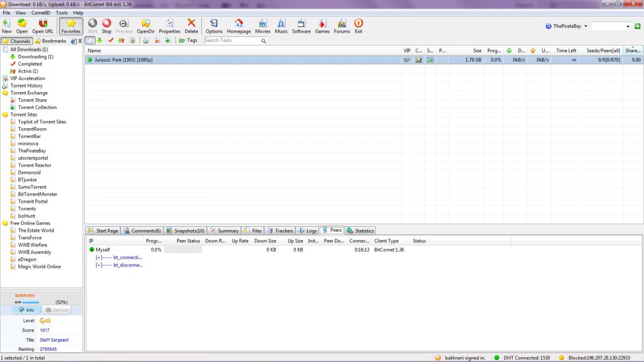Image resolution: width=644 pixels, height=362 pixels.
Task: Switch to the Bookmarks sidebar tab
Action: tap(50, 41)
